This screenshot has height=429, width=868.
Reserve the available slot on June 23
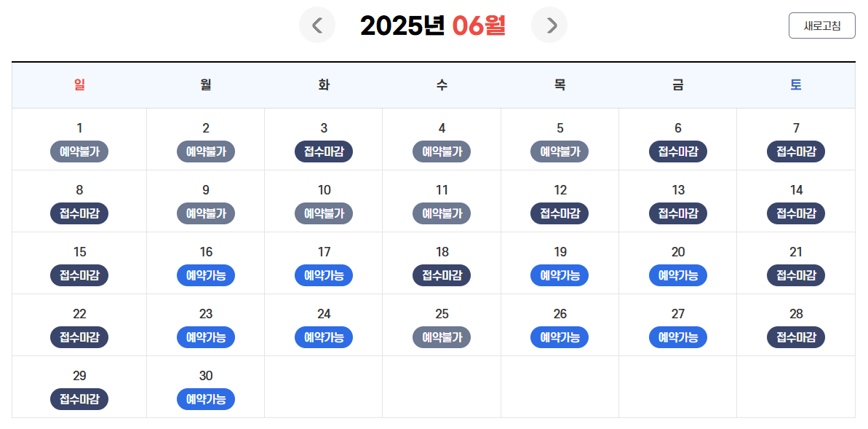205,337
